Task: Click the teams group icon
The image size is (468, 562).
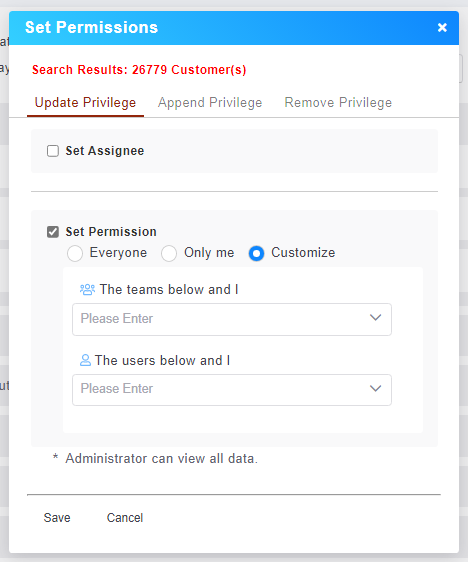Action: (87, 289)
